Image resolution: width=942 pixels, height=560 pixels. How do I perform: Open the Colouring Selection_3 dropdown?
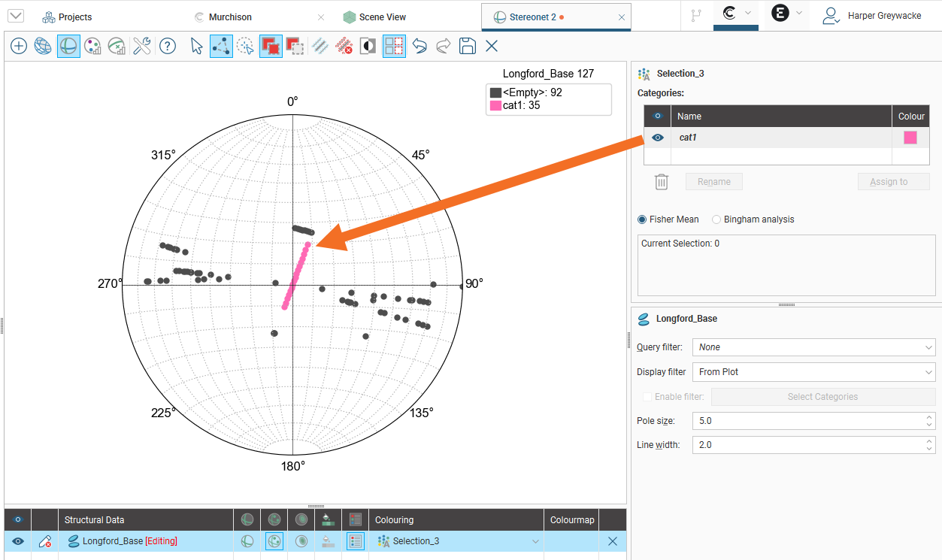[459, 541]
